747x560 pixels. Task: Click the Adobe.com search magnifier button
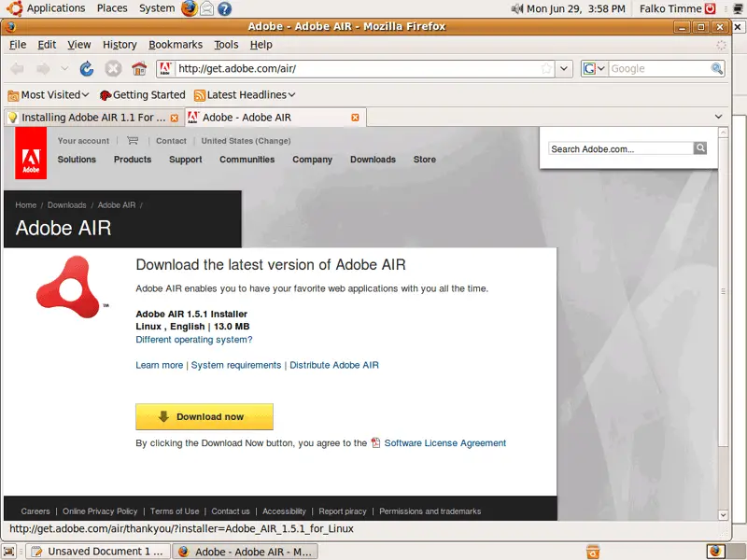point(700,148)
